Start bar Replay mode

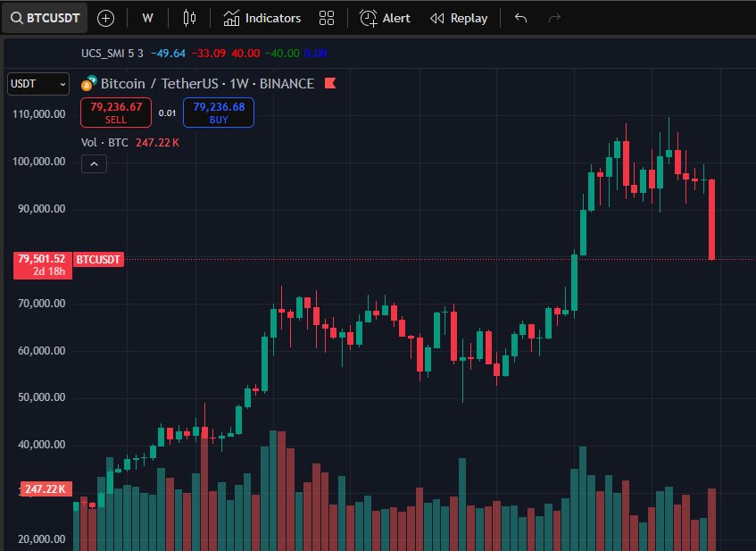tap(459, 19)
